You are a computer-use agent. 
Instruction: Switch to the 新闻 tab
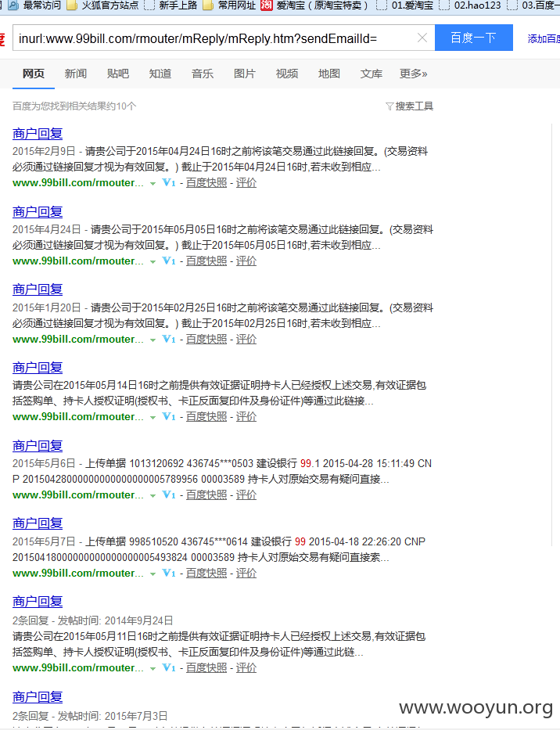75,74
